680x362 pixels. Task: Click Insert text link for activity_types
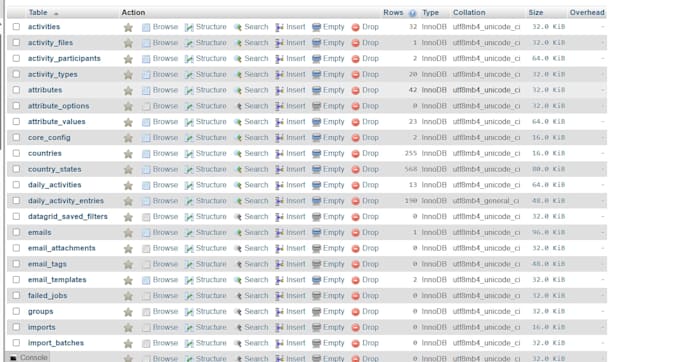[296, 74]
